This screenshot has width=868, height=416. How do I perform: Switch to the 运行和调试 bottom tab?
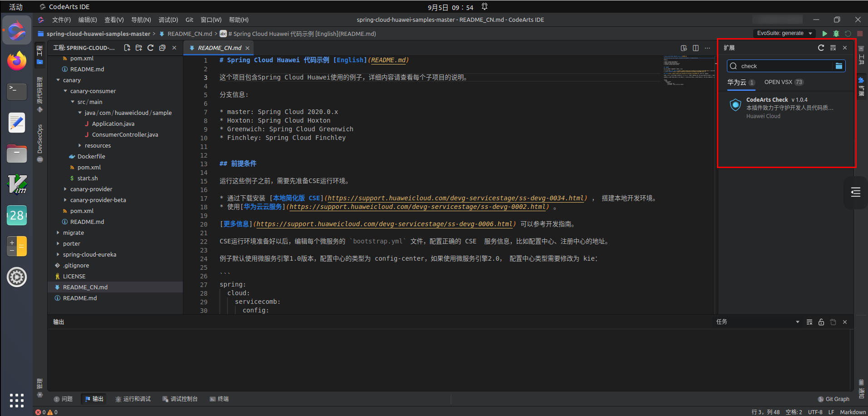tap(133, 399)
